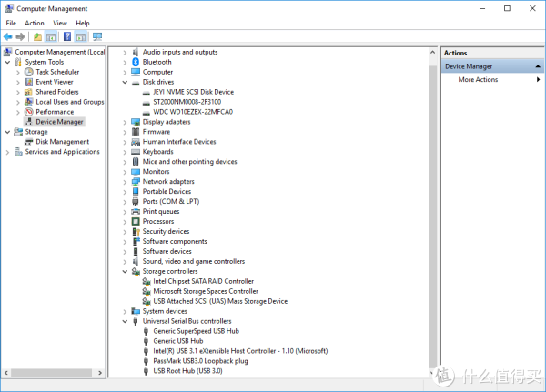Expand the Software components category
The width and height of the screenshot is (546, 392).
(125, 242)
